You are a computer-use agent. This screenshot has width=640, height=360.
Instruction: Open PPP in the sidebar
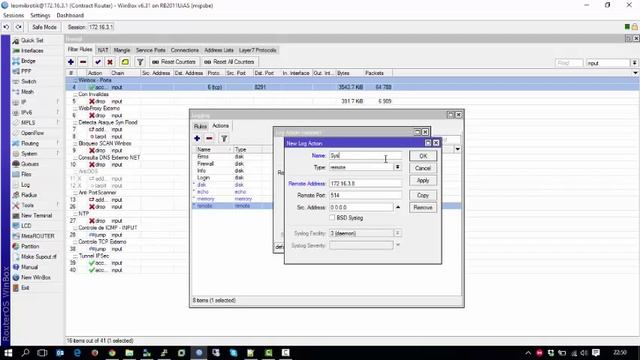coord(26,71)
